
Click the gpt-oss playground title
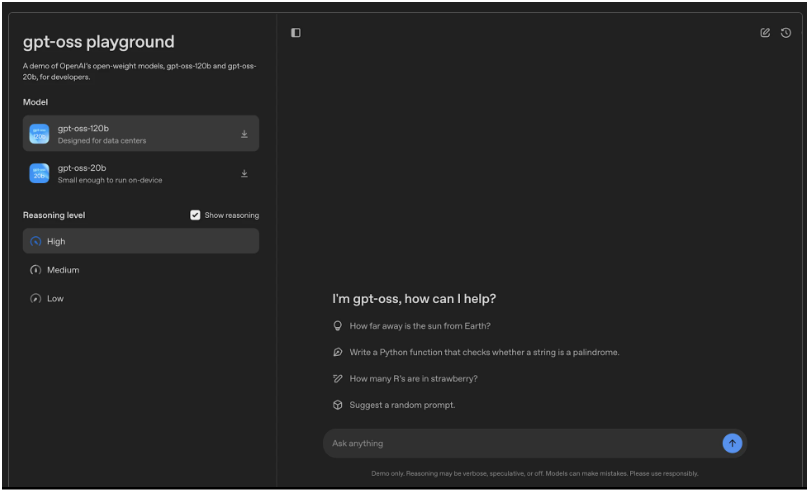coord(99,42)
